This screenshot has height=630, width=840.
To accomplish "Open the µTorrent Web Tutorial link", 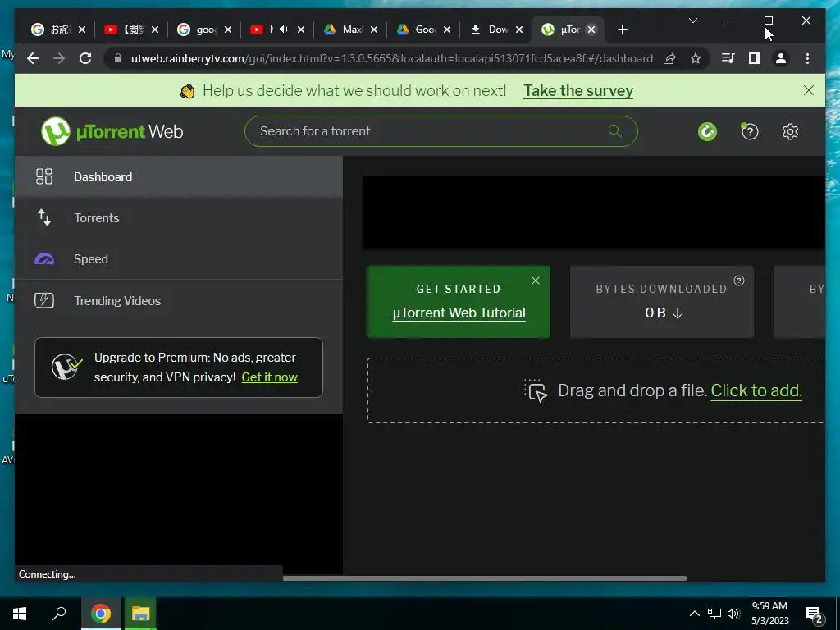I will pyautogui.click(x=459, y=313).
